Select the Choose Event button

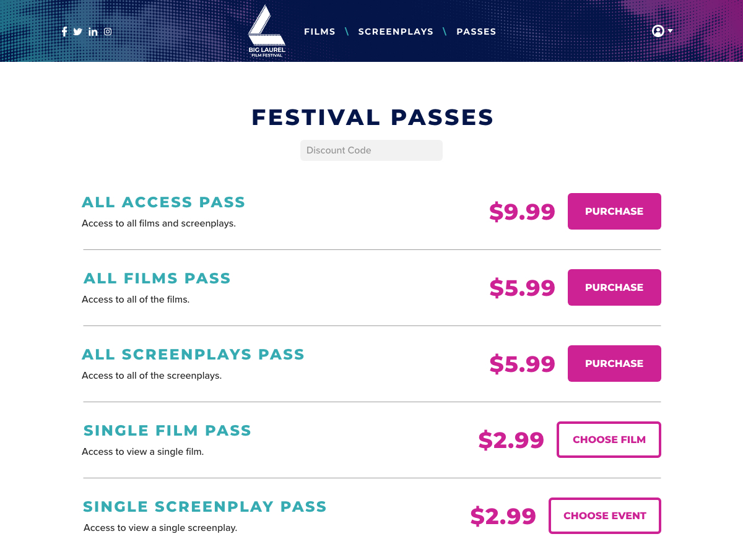pyautogui.click(x=605, y=515)
